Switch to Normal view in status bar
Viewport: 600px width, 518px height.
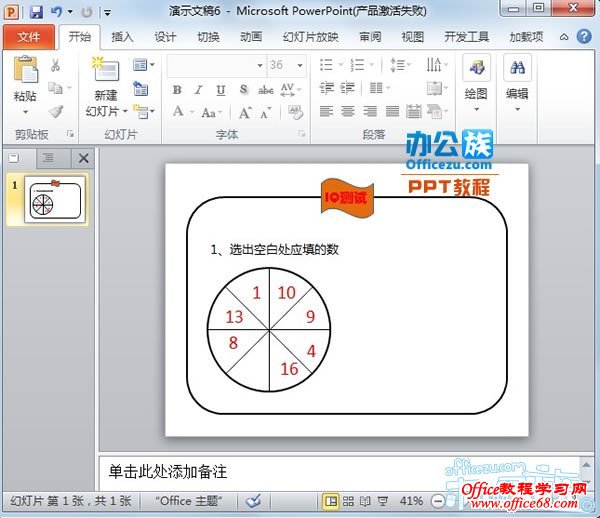331,500
